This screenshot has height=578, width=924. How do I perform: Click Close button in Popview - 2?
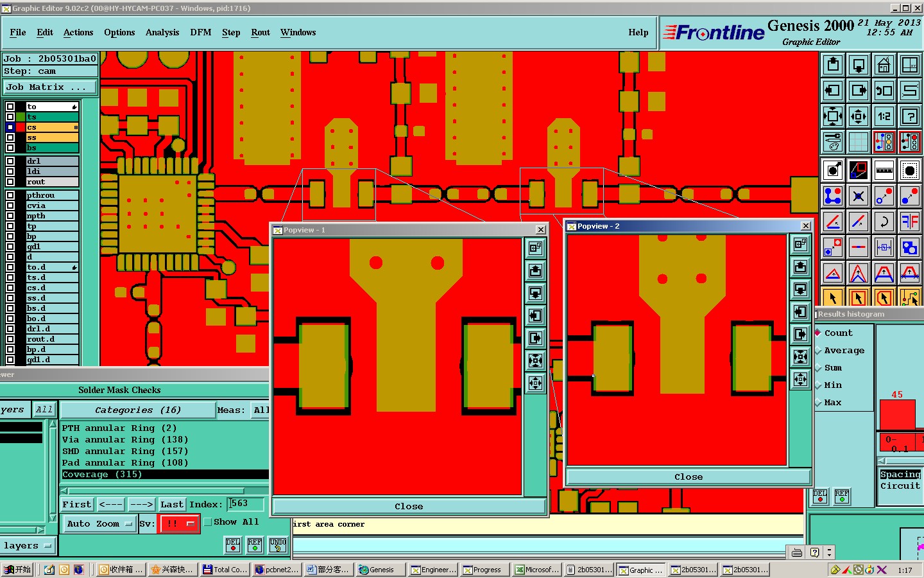point(689,477)
